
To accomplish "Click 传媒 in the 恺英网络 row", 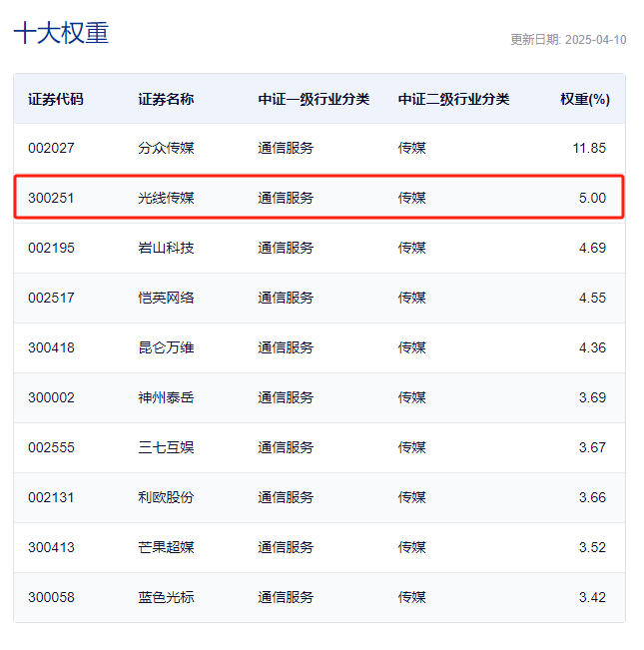I will coord(412,298).
